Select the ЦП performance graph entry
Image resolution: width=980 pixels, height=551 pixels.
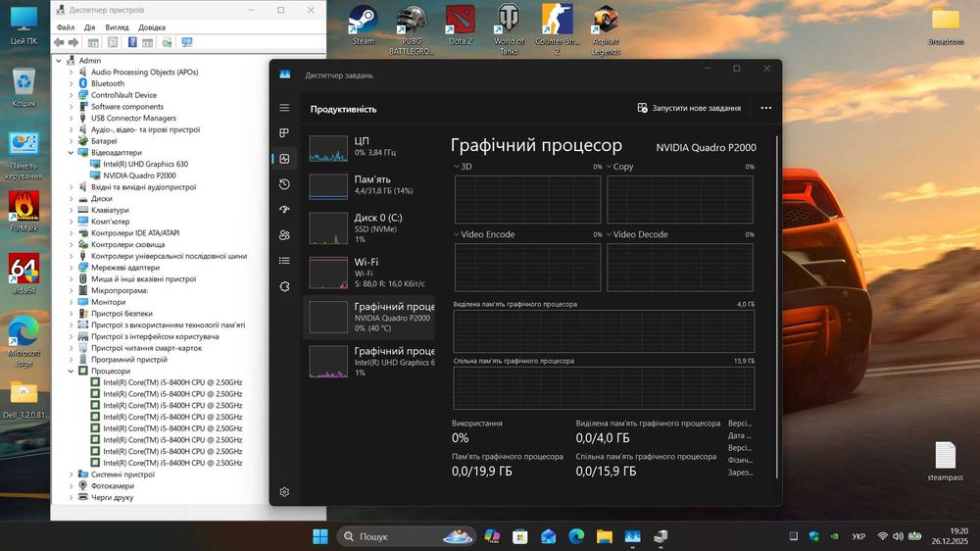pos(368,148)
